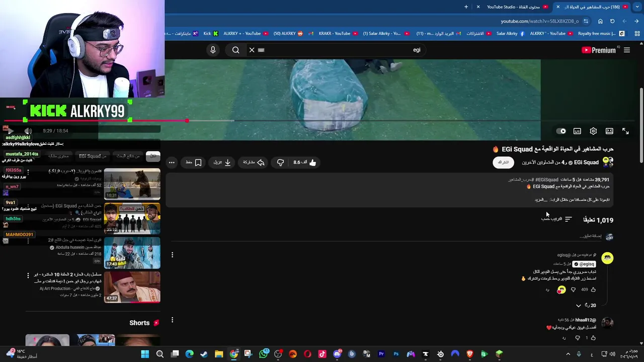This screenshot has height=362, width=644.
Task: Open browser tab search dropdown arrow
Action: (637, 7)
